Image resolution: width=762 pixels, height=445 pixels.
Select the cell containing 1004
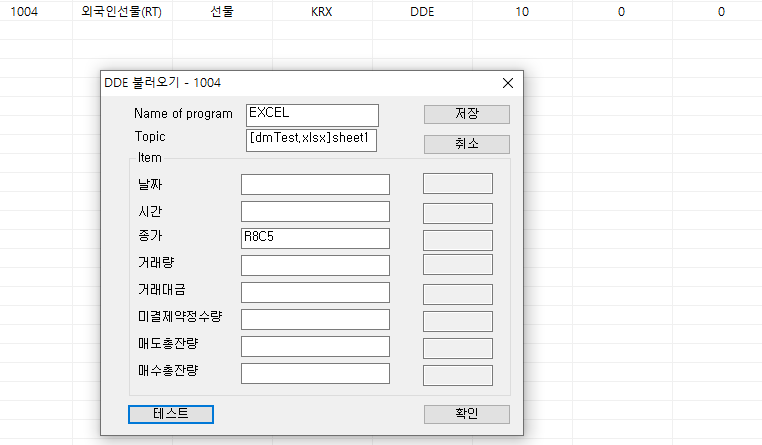tap(25, 11)
